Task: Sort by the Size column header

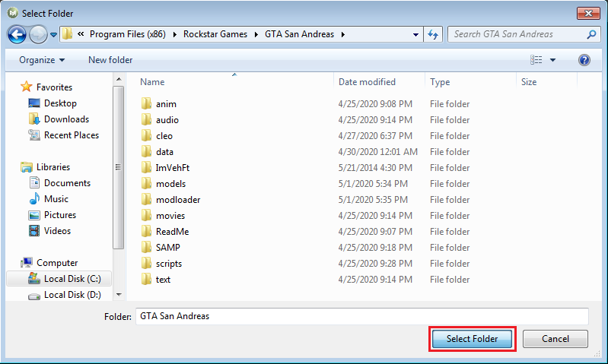Action: pyautogui.click(x=529, y=82)
